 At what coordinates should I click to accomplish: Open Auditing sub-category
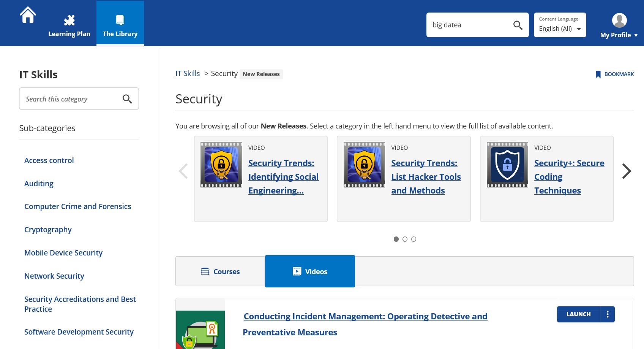click(39, 184)
